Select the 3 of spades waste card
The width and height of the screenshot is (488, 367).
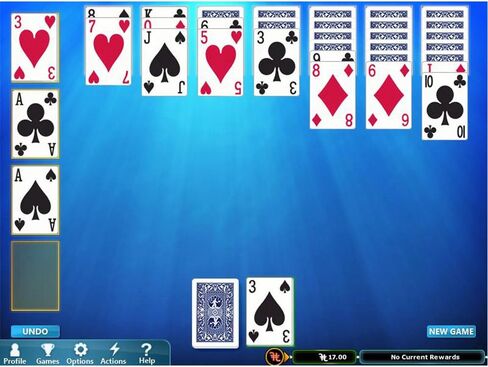pos(270,312)
